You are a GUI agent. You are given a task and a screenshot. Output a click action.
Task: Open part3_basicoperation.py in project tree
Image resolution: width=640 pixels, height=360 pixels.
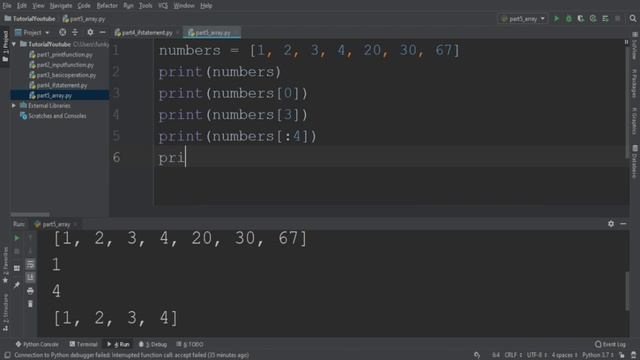point(63,75)
